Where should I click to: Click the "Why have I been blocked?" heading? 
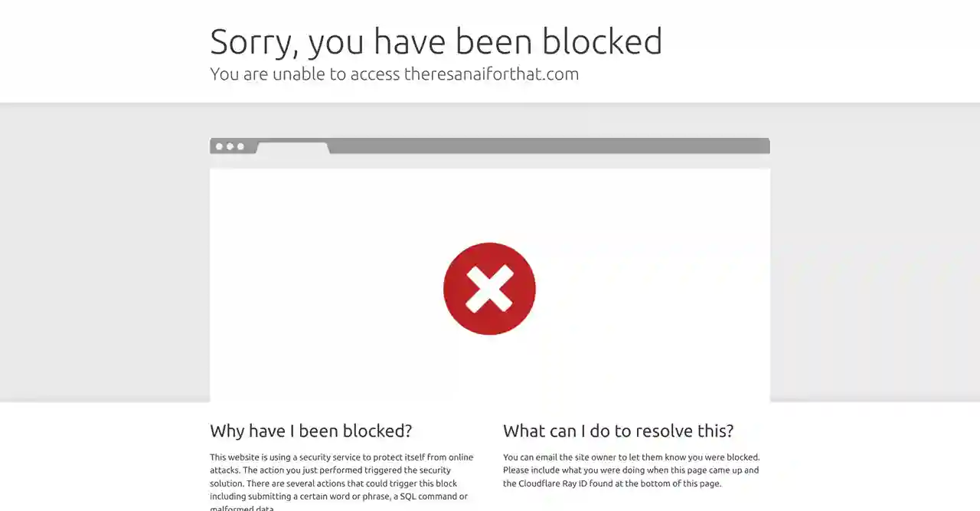(x=311, y=431)
